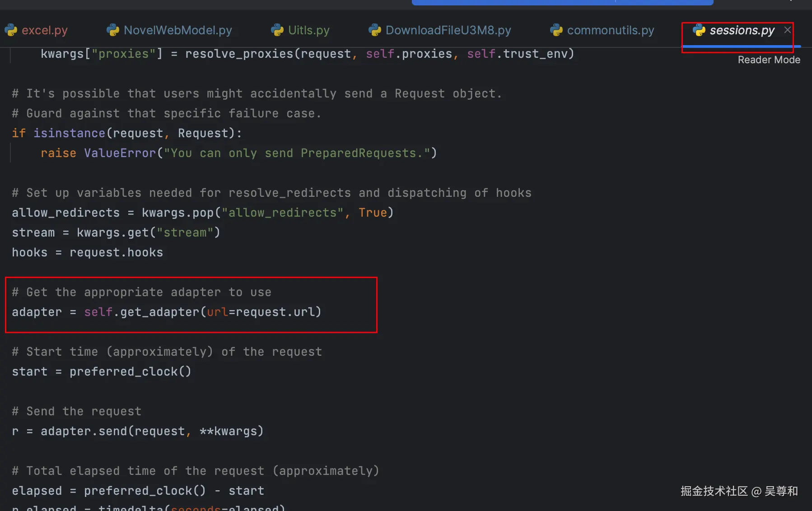Screen dimensions: 812x511
Task: Click the send method in adapter.send
Action: click(112, 431)
